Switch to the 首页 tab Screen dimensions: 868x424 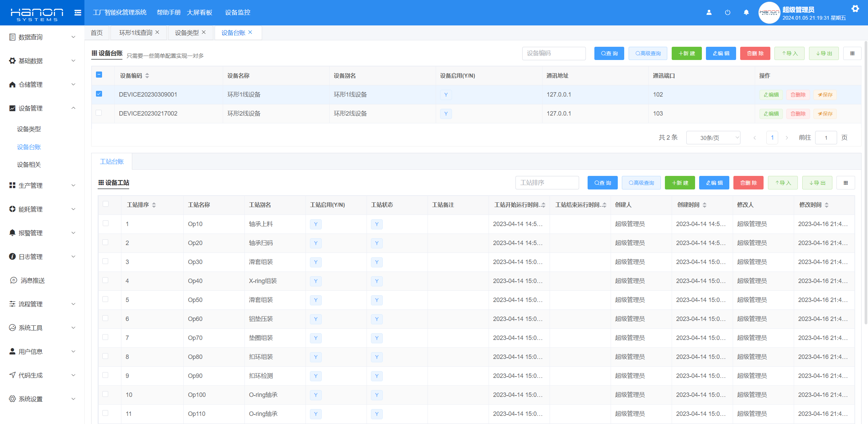tap(97, 33)
